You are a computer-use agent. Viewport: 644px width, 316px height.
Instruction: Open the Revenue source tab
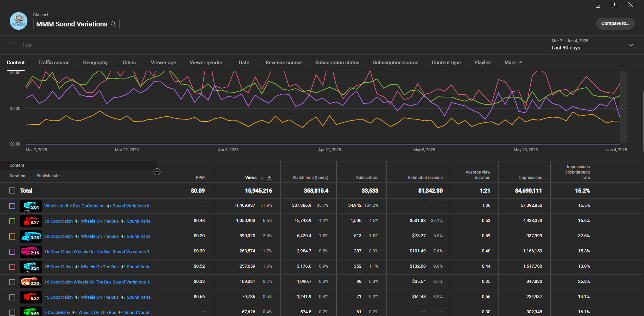[284, 63]
